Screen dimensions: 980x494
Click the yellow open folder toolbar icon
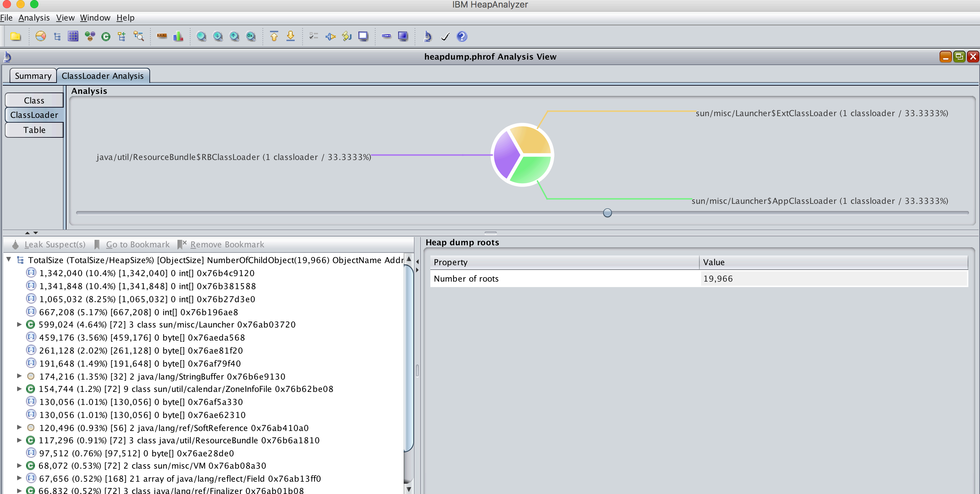pyautogui.click(x=16, y=37)
